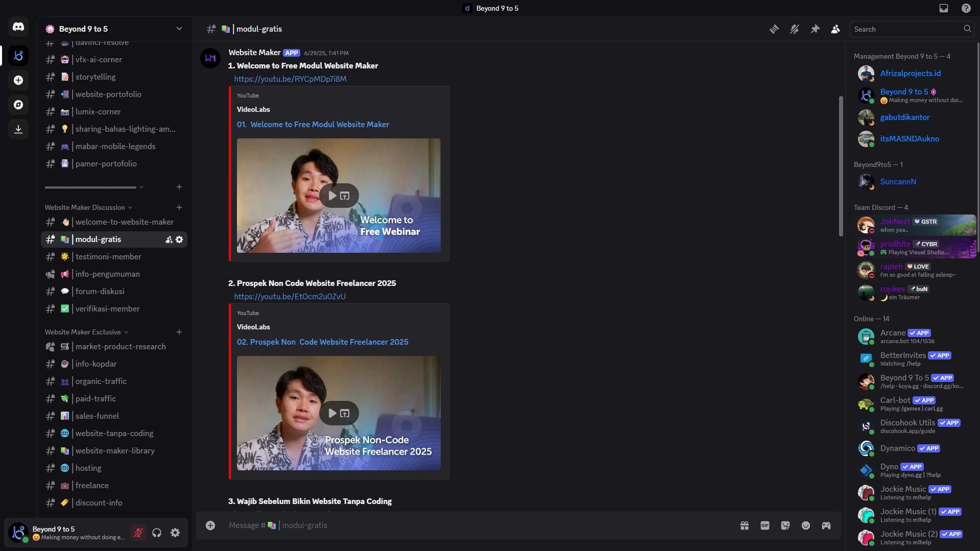980x551 pixels.
Task: Open the youtu.be/EtOcm2uOZvU link
Action: point(290,297)
